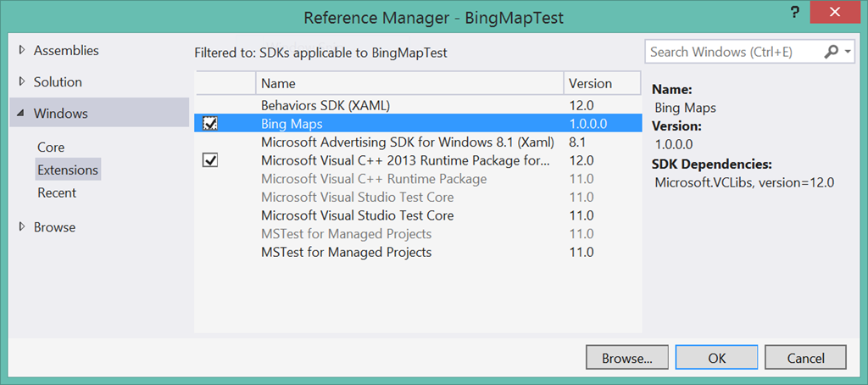Open the search options dropdown arrow
This screenshot has width=868, height=385.
click(x=848, y=52)
